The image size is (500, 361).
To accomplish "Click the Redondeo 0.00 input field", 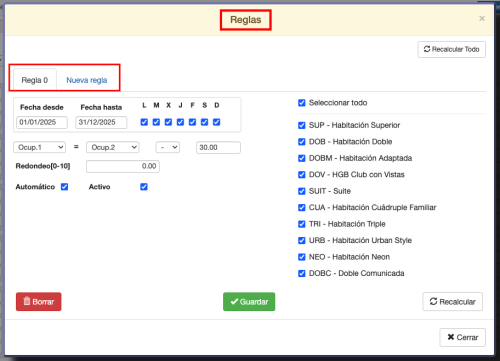I will (x=123, y=166).
